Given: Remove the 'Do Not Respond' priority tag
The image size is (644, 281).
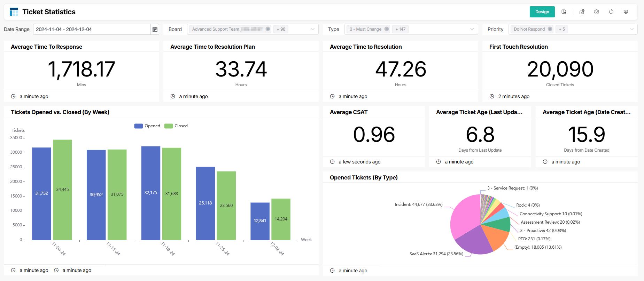Looking at the screenshot, I should [x=550, y=29].
